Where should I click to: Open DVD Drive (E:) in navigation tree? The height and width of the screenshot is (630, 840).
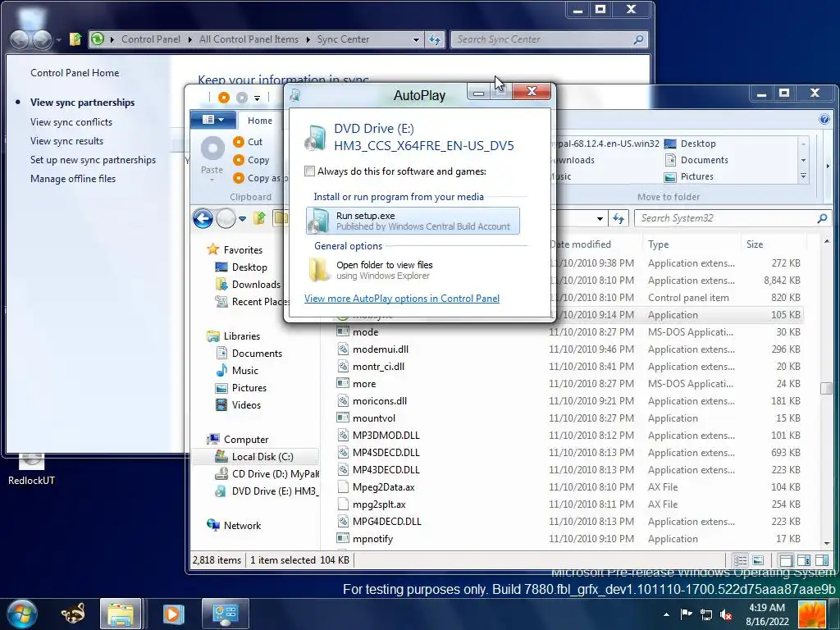[x=267, y=491]
